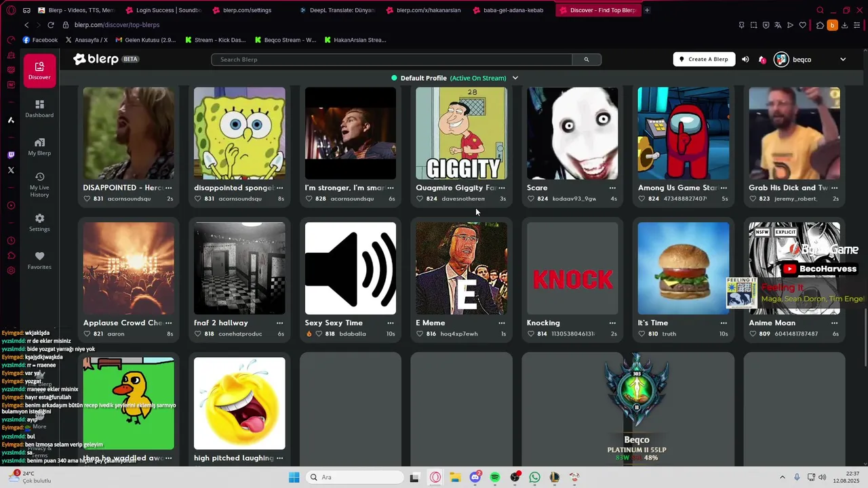Open Gelen Kutusu Gmail bookmark

coord(146,40)
